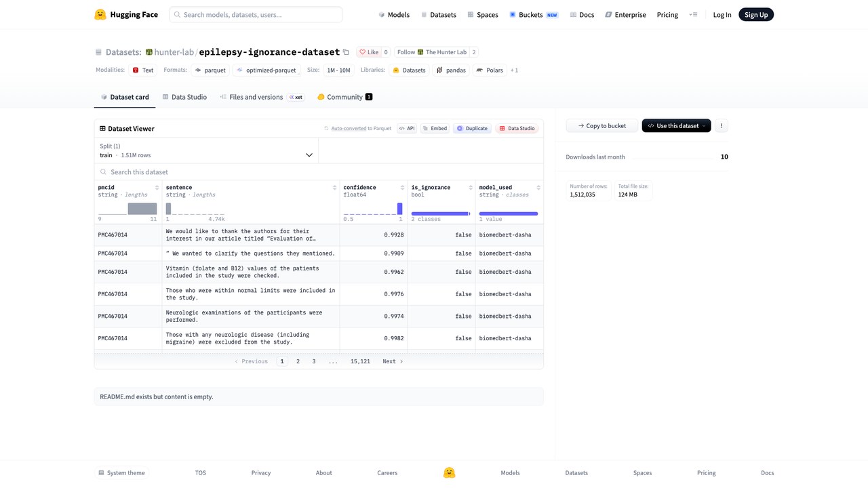
Task: Sort by the model_used column sort icon
Action: (x=538, y=188)
